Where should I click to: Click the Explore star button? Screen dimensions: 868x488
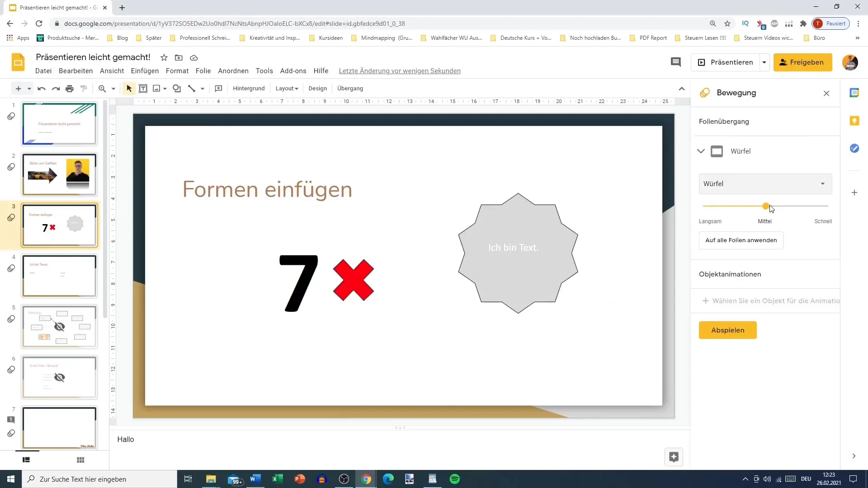pyautogui.click(x=674, y=457)
